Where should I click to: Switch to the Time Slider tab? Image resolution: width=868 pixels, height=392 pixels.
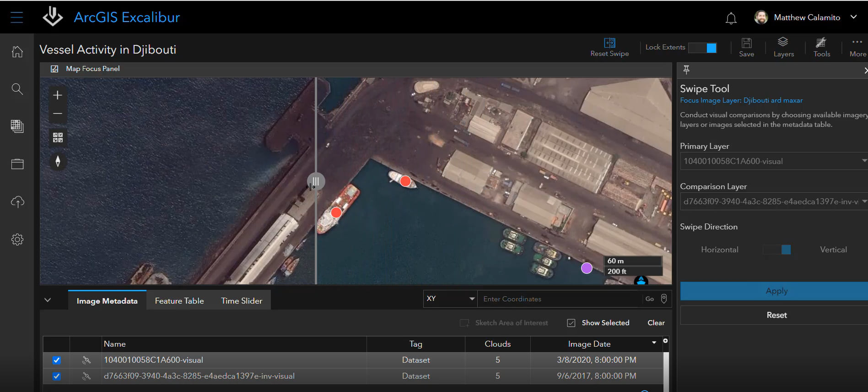[242, 301]
